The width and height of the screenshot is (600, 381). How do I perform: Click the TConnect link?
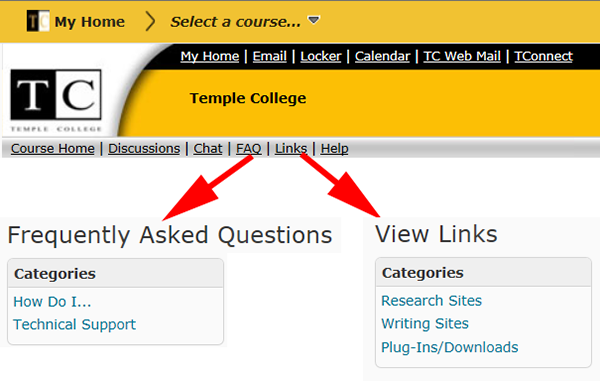click(x=543, y=56)
